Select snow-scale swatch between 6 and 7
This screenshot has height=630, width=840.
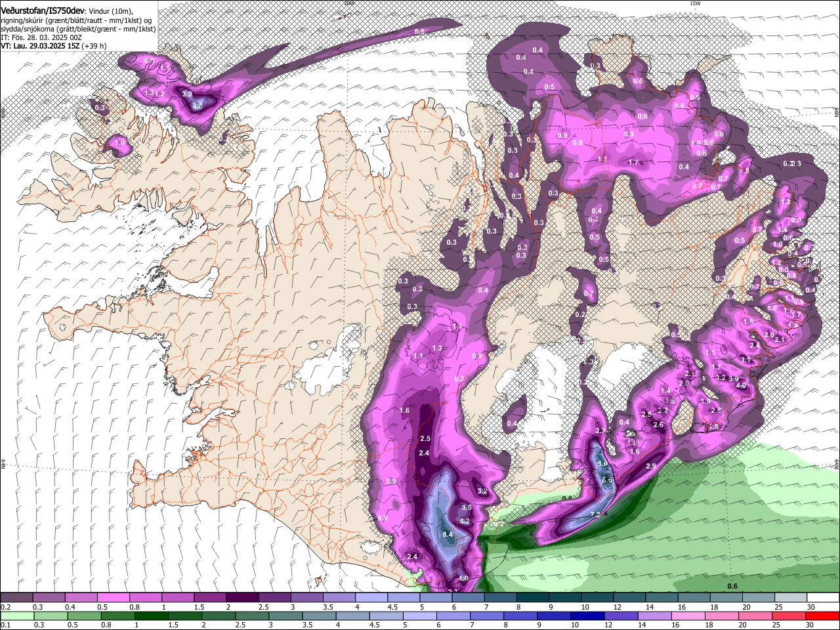[x=468, y=597]
